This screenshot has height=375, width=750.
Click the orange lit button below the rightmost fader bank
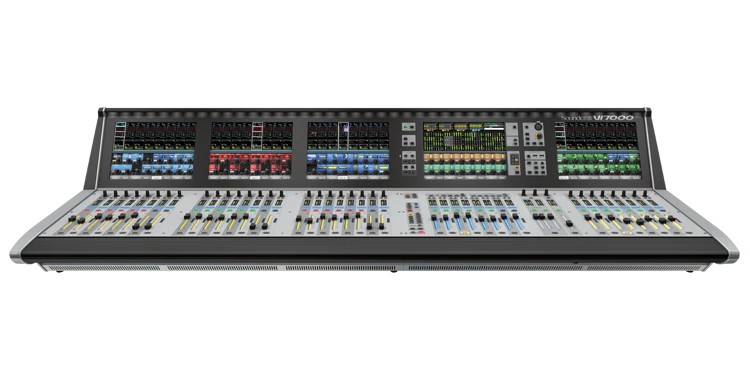627,233
